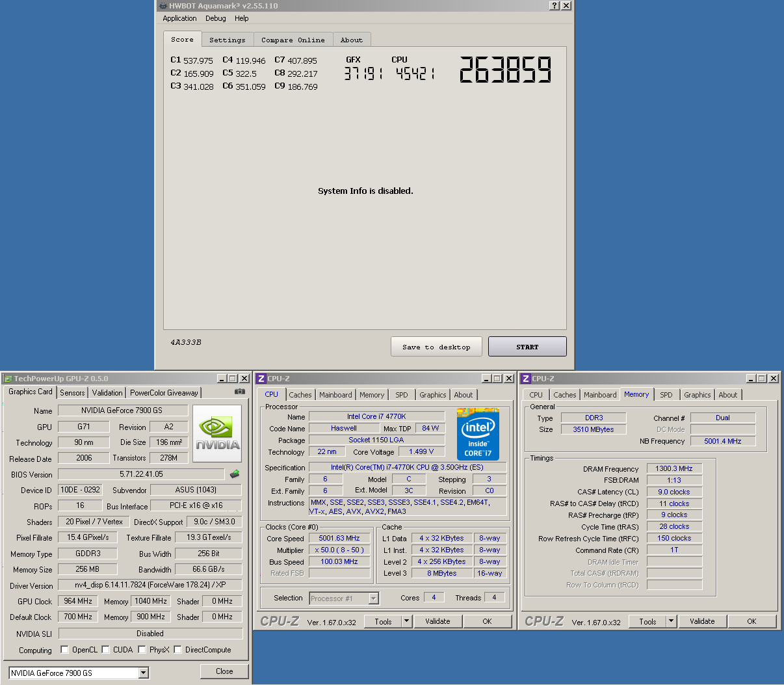Open the Validation tab in GPU-Z
784x685 pixels.
click(107, 392)
